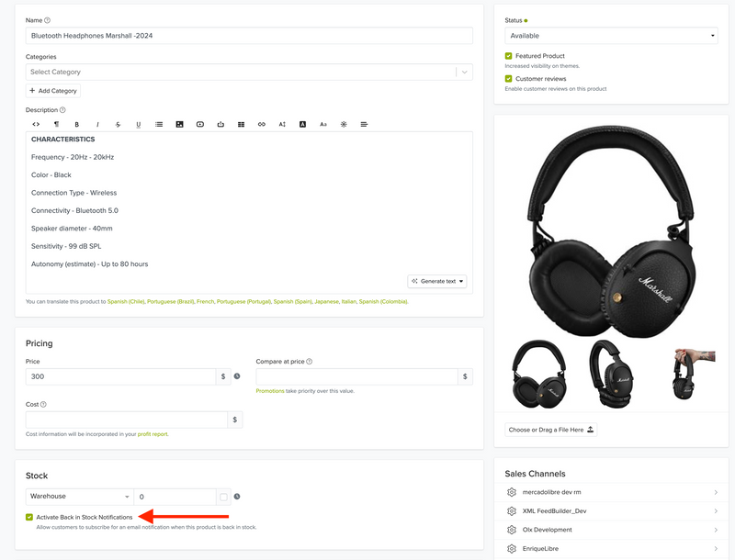The height and width of the screenshot is (560, 735).
Task: Click the gear icon for EnriqueLibre
Action: [512, 548]
